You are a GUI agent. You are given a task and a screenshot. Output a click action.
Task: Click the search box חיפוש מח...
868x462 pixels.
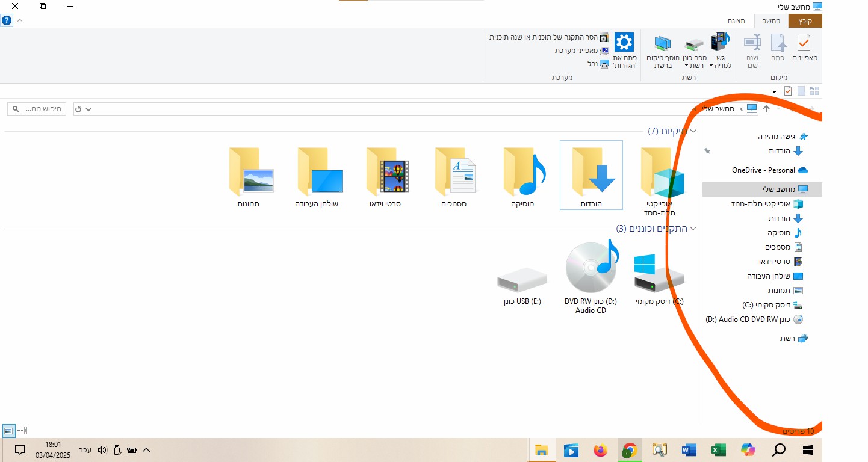click(x=37, y=109)
